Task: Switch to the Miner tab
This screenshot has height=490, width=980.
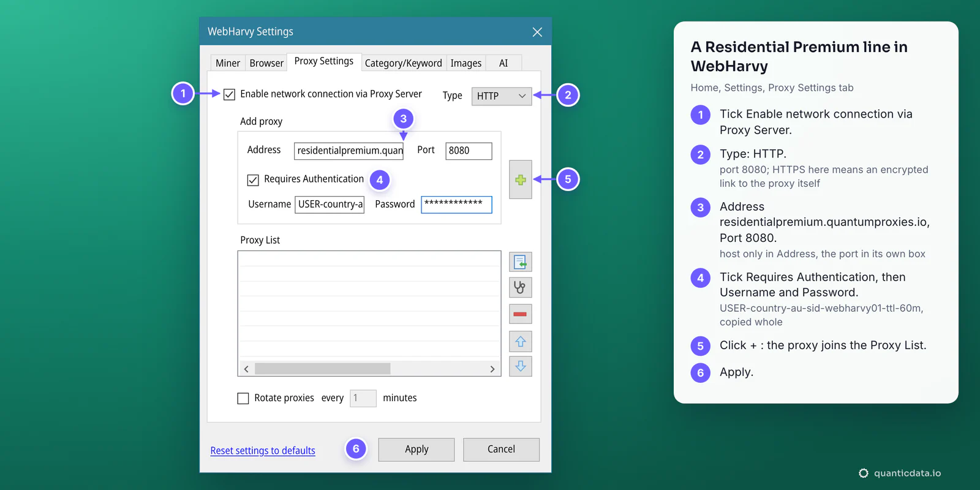Action: [228, 63]
